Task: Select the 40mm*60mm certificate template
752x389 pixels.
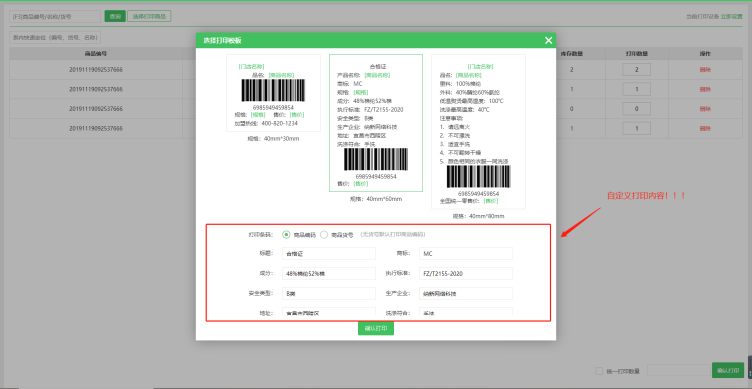Action: click(376, 123)
